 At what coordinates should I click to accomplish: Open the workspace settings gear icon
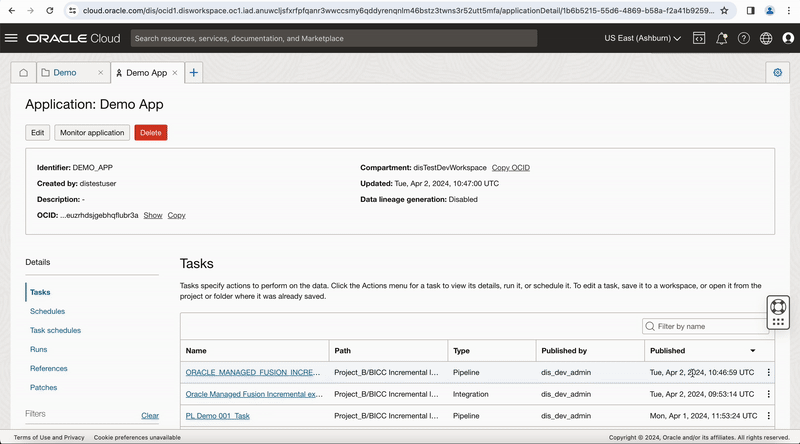(x=778, y=72)
